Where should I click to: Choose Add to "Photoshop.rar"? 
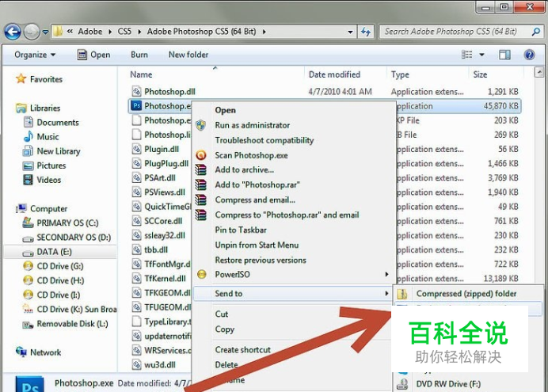point(257,185)
